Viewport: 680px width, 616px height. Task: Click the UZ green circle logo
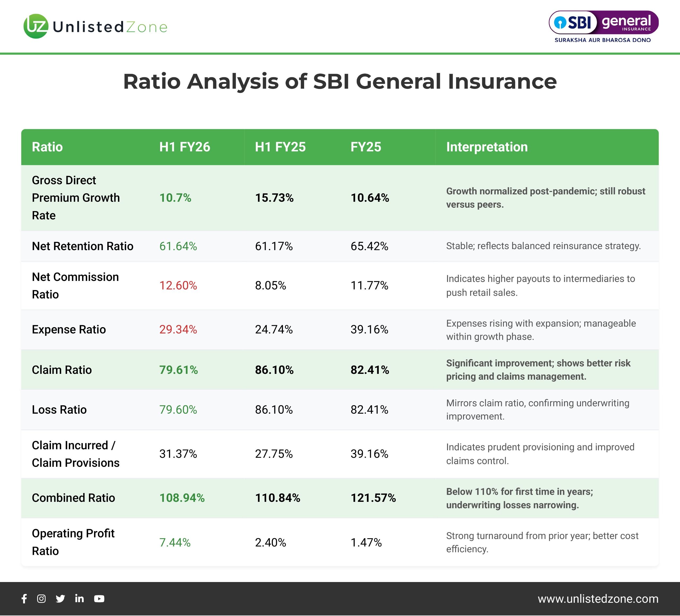pyautogui.click(x=36, y=26)
